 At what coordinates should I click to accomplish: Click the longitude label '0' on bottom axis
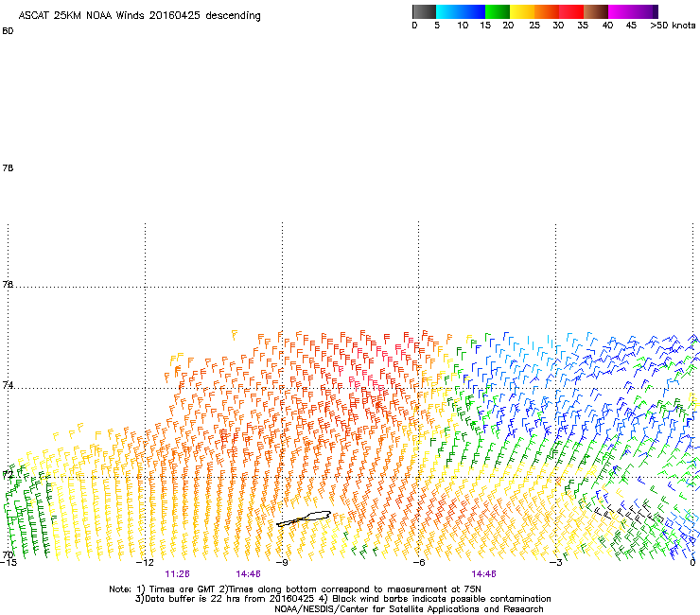click(x=692, y=562)
